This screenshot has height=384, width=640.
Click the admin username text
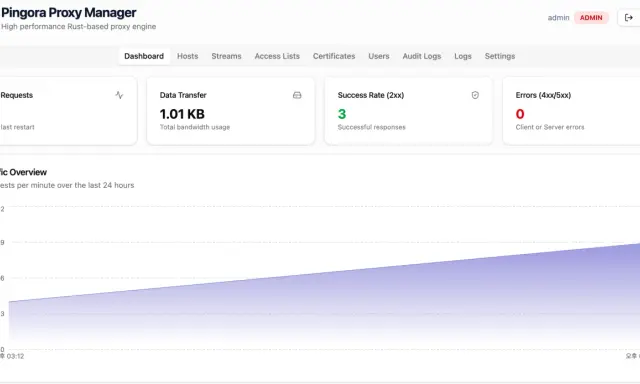558,18
